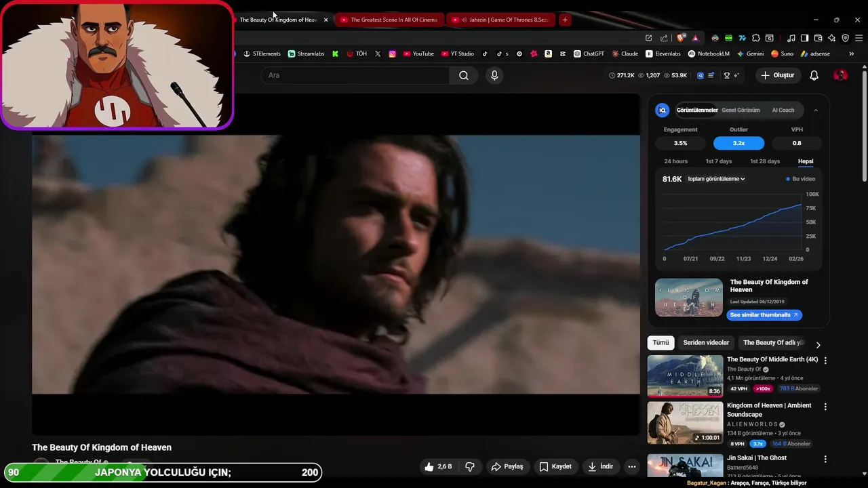
Task: Click See similar thumbnails button
Action: (764, 314)
